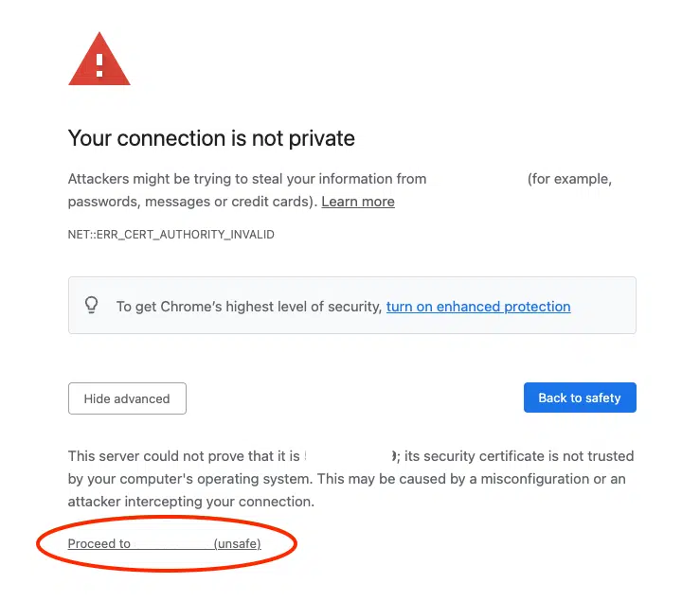Click the NET::ERR_CERT_AUTHORITY_INVALID error code
The width and height of the screenshot is (700, 601).
pos(171,234)
